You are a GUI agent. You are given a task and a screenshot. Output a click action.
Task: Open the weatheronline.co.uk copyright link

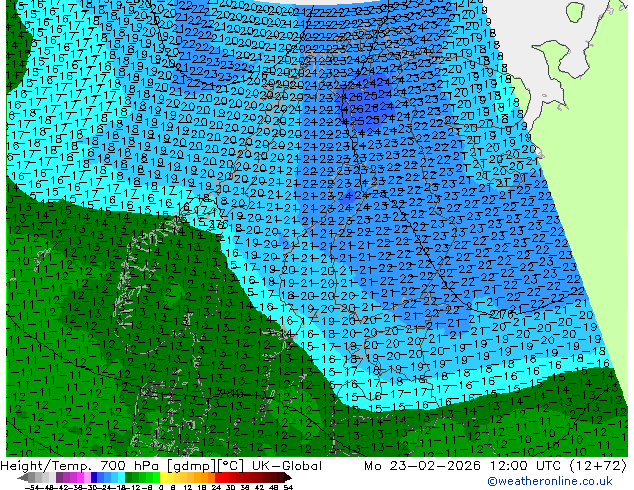click(x=550, y=481)
